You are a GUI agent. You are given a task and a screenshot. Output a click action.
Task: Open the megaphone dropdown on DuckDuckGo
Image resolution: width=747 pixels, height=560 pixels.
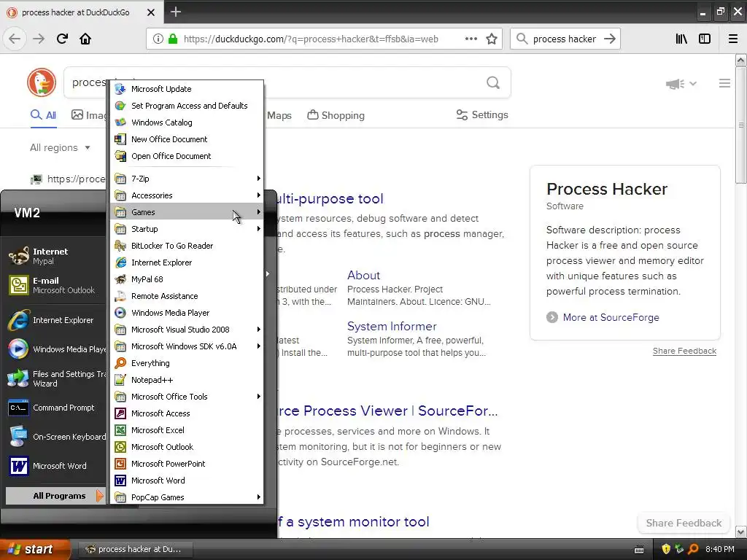click(681, 84)
